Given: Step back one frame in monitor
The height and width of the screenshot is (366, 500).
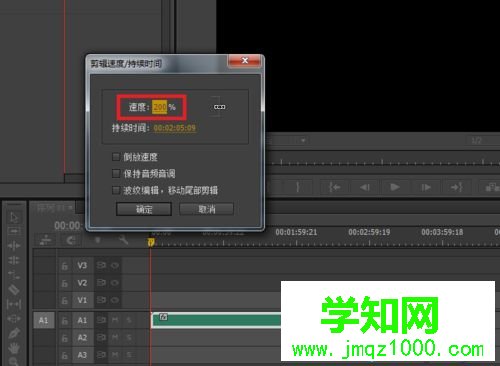Looking at the screenshot, I should point(365,187).
